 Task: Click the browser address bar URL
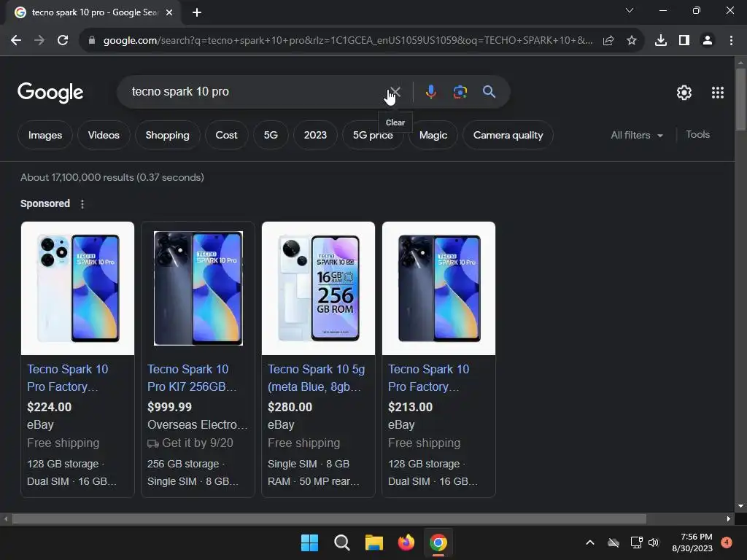tap(348, 41)
